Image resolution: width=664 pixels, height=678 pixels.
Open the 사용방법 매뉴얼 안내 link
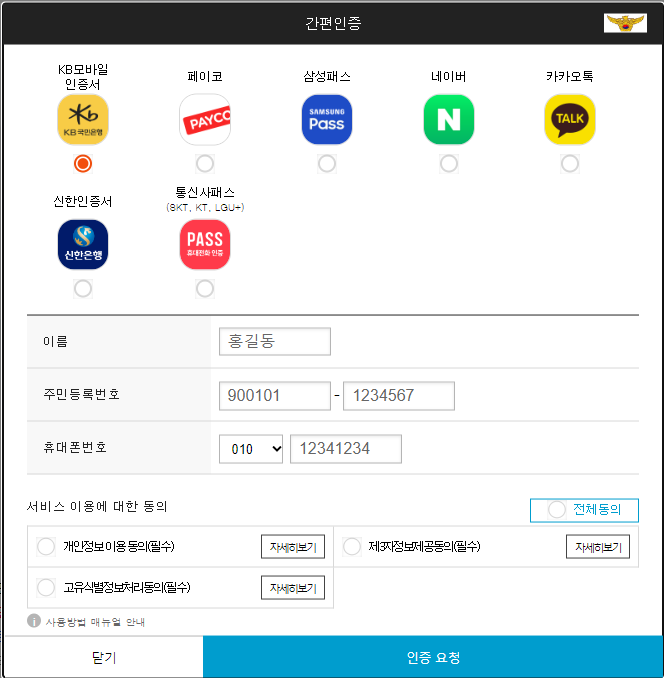pyautogui.click(x=95, y=622)
